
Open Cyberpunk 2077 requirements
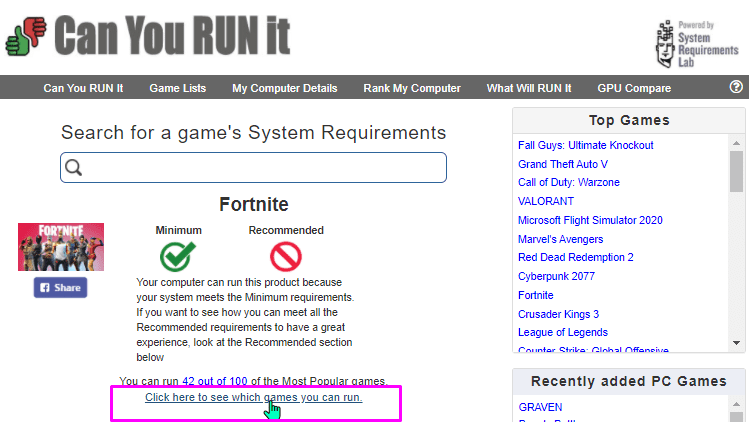pos(556,277)
